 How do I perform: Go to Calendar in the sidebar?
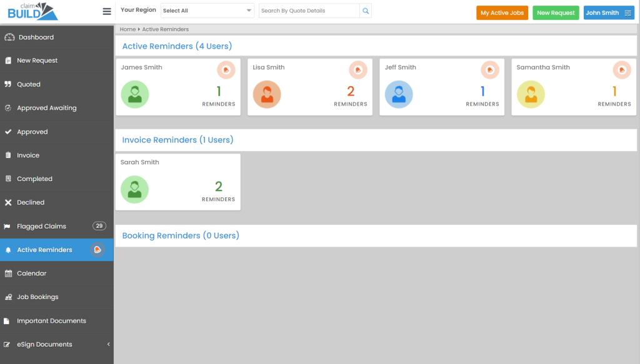(x=31, y=273)
